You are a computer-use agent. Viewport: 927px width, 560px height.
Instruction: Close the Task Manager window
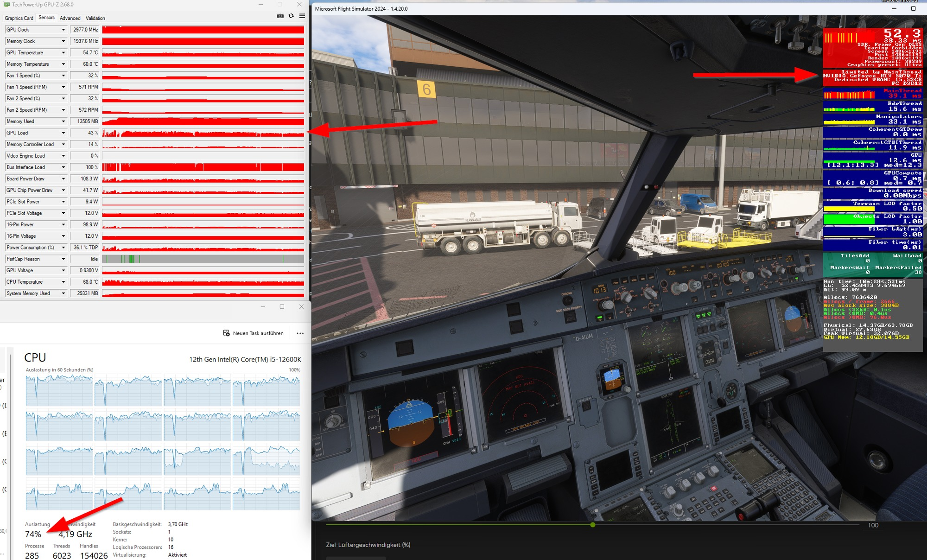point(301,307)
